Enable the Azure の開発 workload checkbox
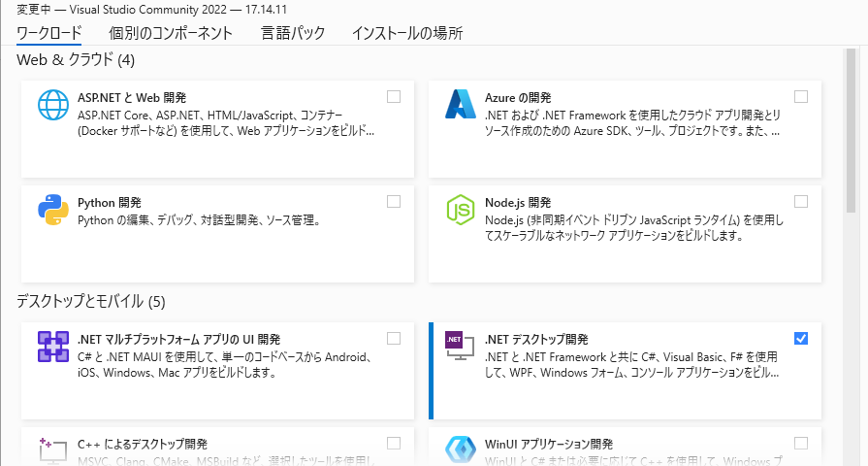868x466 pixels. pyautogui.click(x=801, y=97)
